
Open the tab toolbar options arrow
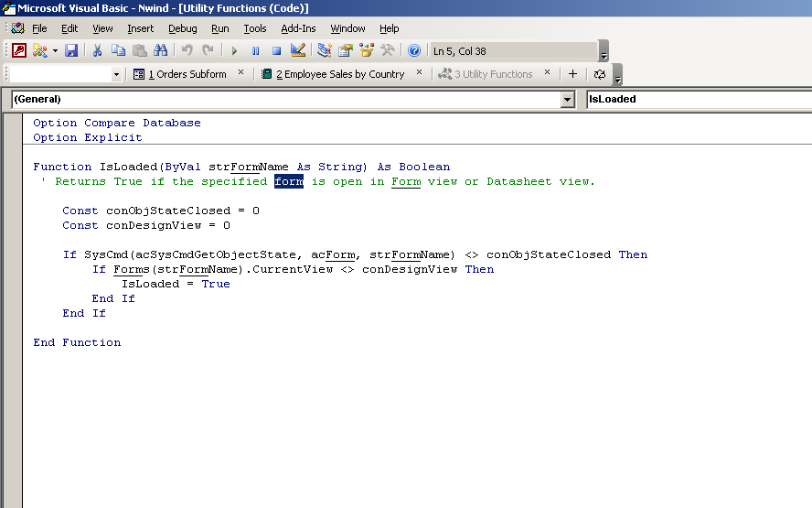tap(617, 75)
